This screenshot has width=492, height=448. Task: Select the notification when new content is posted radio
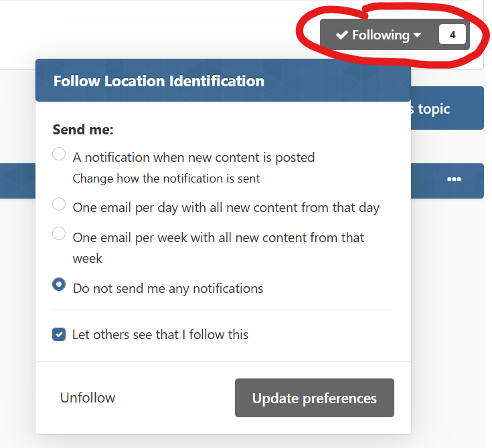point(59,154)
